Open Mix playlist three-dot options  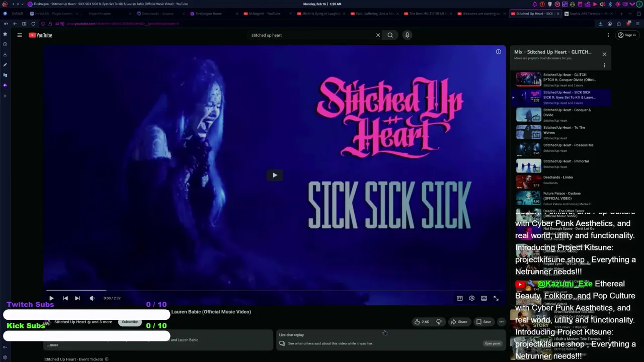pos(604,65)
